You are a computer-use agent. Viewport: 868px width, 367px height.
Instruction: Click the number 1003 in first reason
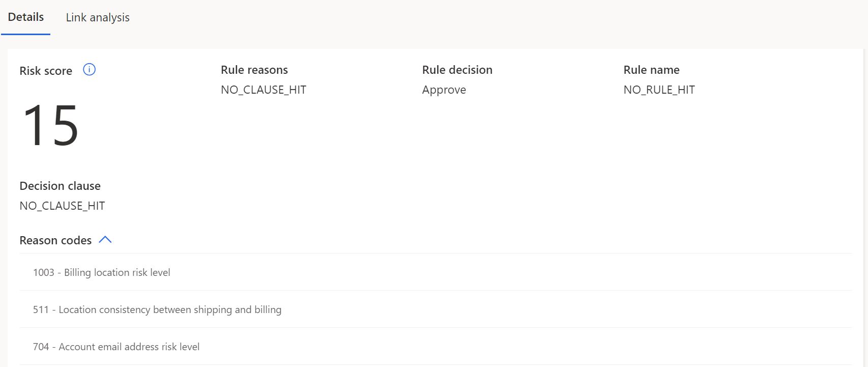tap(44, 272)
